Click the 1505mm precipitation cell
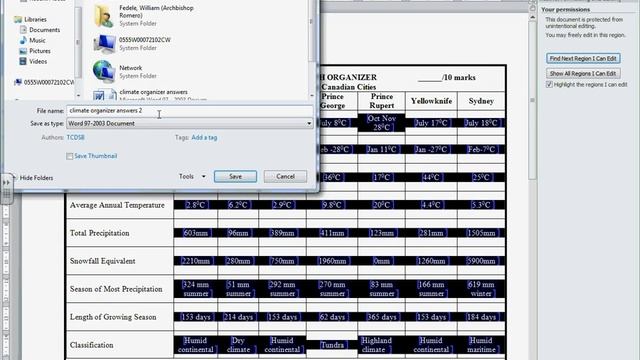The height and width of the screenshot is (360, 640). (481, 233)
